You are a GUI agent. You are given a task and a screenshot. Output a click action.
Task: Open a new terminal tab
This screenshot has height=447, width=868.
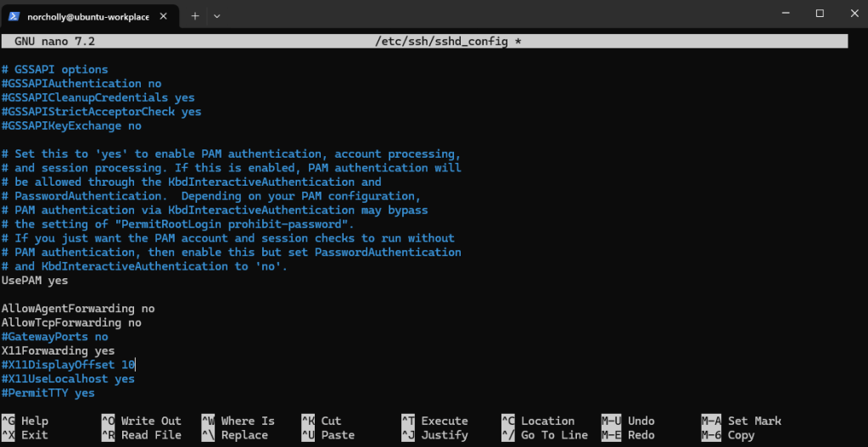193,15
